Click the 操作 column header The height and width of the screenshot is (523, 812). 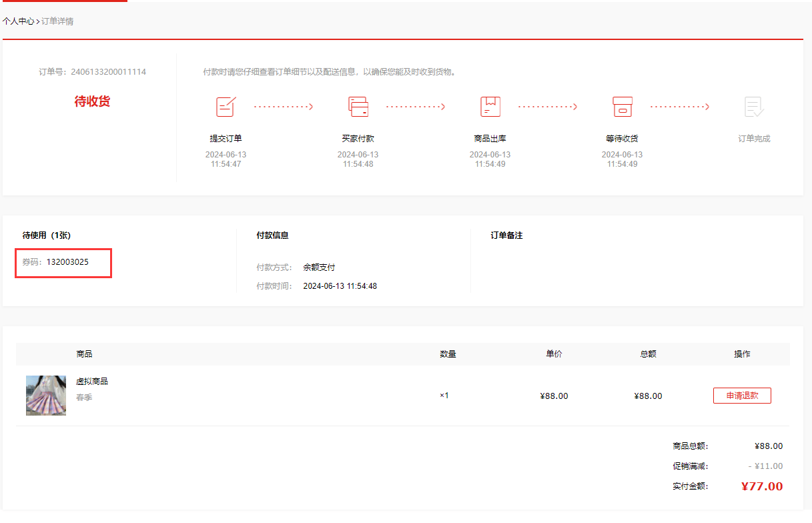click(742, 354)
